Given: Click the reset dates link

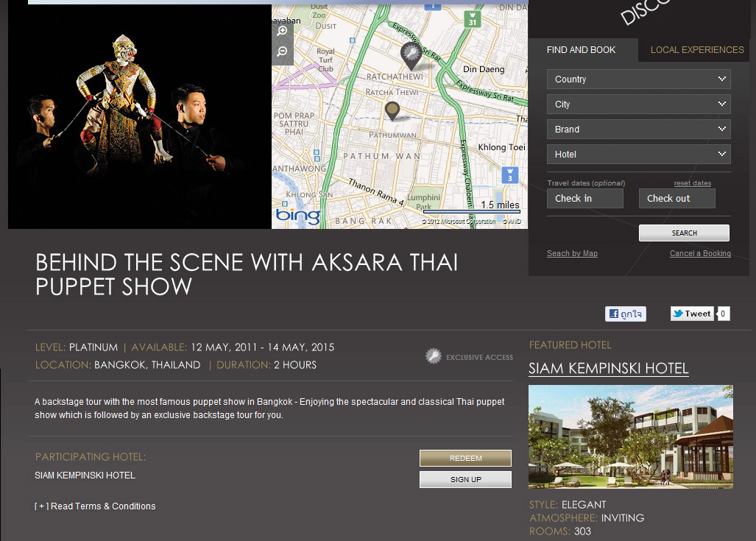Looking at the screenshot, I should click(x=693, y=183).
